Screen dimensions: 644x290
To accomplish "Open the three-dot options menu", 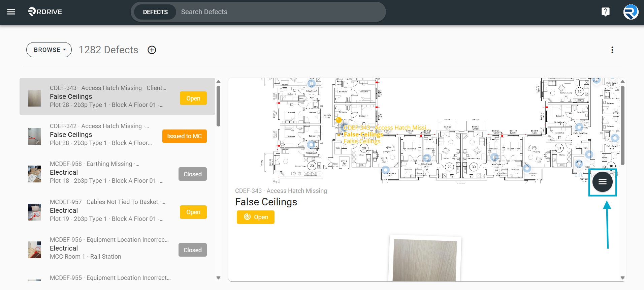I will [612, 50].
